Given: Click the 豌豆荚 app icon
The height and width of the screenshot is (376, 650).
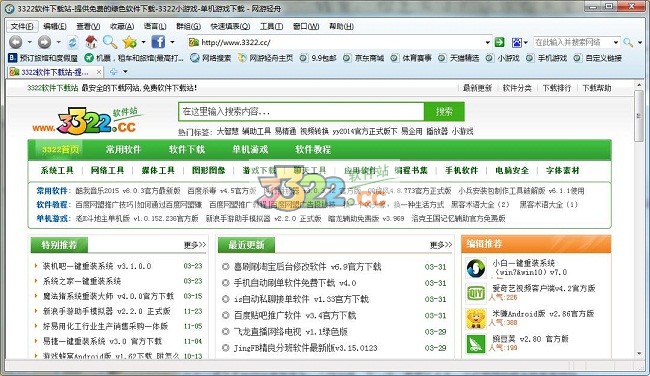Looking at the screenshot, I should [475, 344].
